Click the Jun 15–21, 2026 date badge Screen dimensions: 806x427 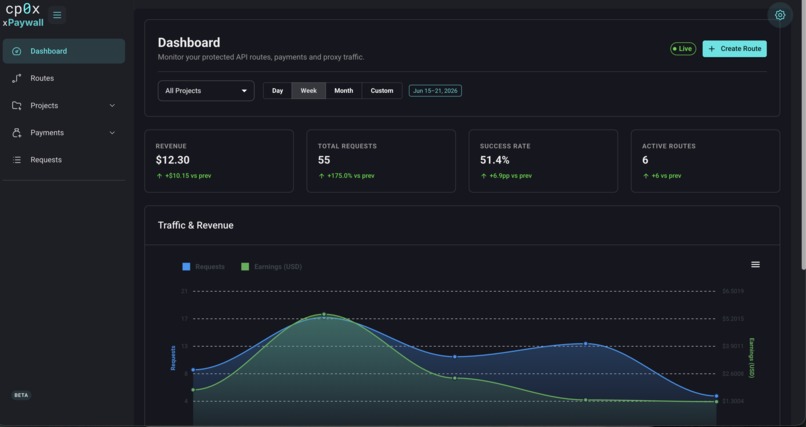435,90
